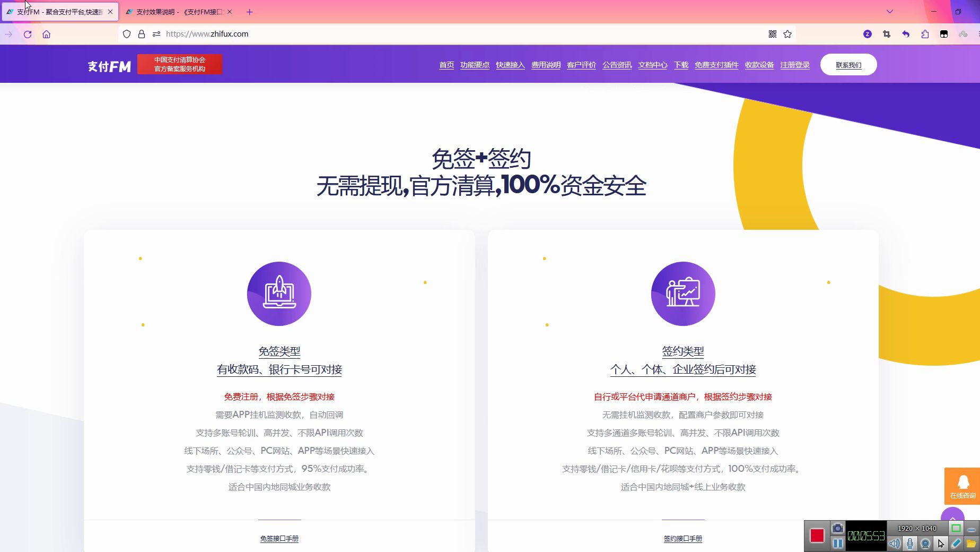Select 文档中心 in the navigation menu
Screen dimensions: 980x552
[x=652, y=65]
